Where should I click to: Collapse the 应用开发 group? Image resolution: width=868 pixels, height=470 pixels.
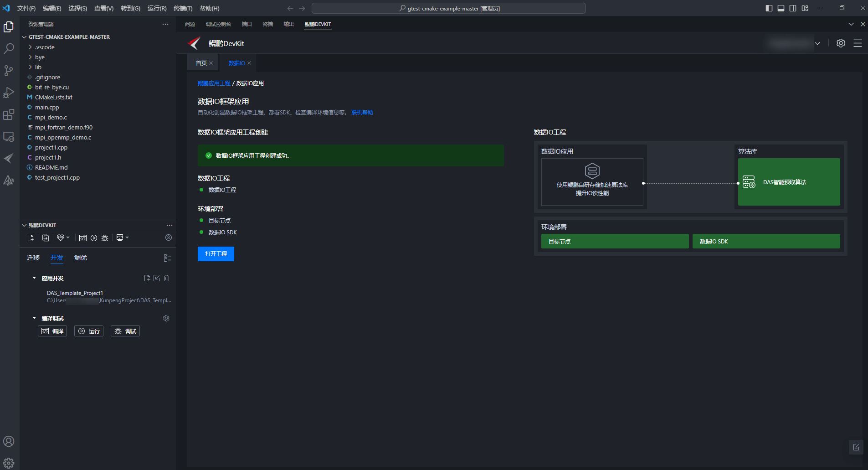[x=34, y=278]
